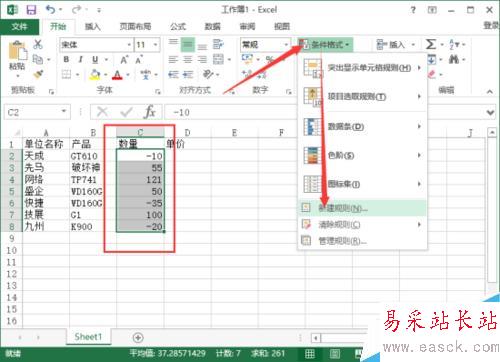Image resolution: width=500 pixels, height=362 pixels.
Task: Click the Save icon in quick access toolbar
Action: click(x=31, y=10)
